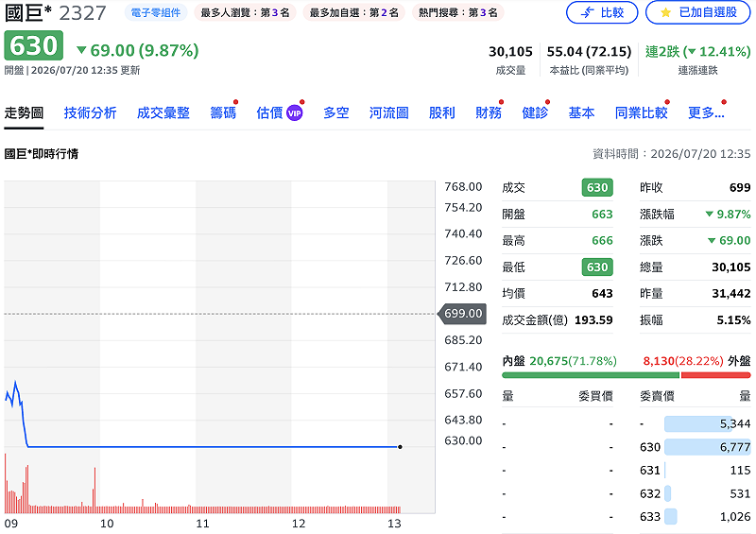Image resolution: width=756 pixels, height=534 pixels.
Task: Click the 國巨*即時行情 heading
Action: tap(42, 154)
